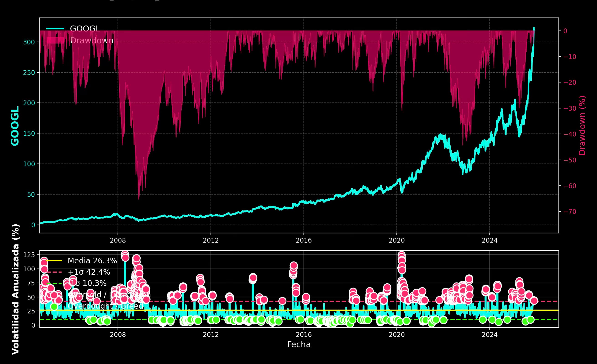Click the crimson Drawdown legend patch
The image size is (597, 364).
(x=55, y=41)
